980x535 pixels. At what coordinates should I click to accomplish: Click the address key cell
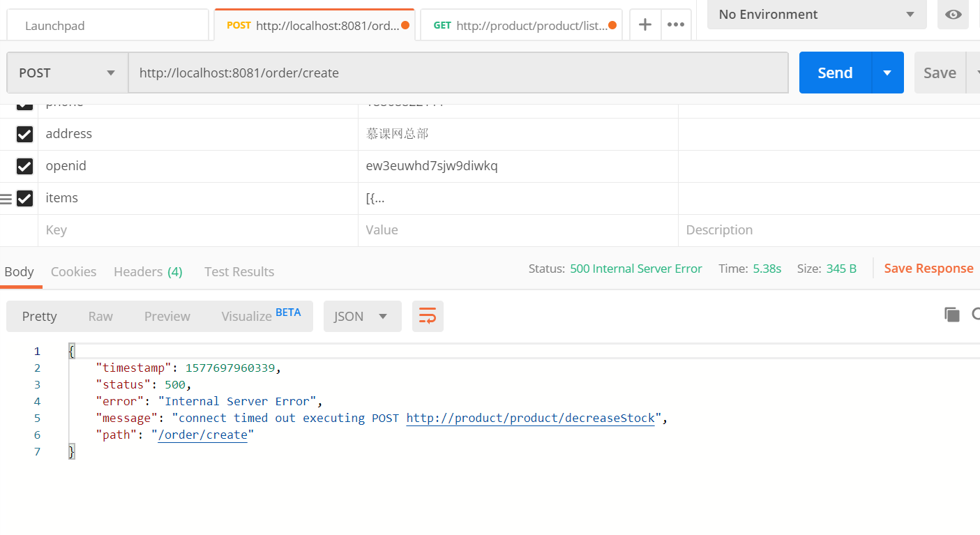(x=198, y=134)
